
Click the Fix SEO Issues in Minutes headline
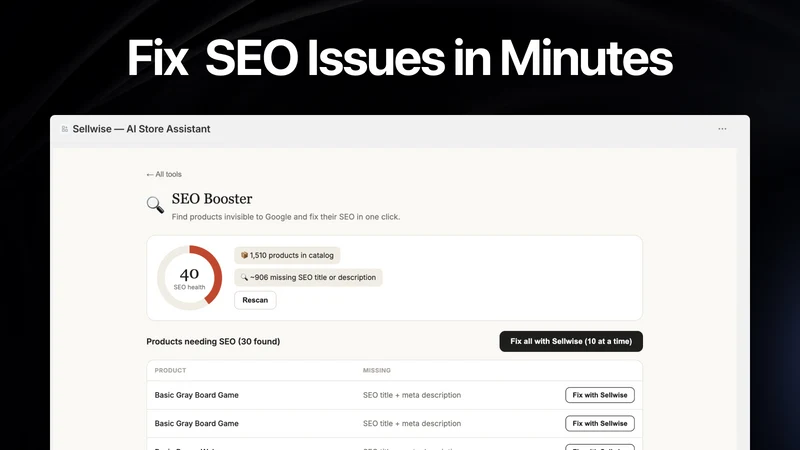point(400,58)
